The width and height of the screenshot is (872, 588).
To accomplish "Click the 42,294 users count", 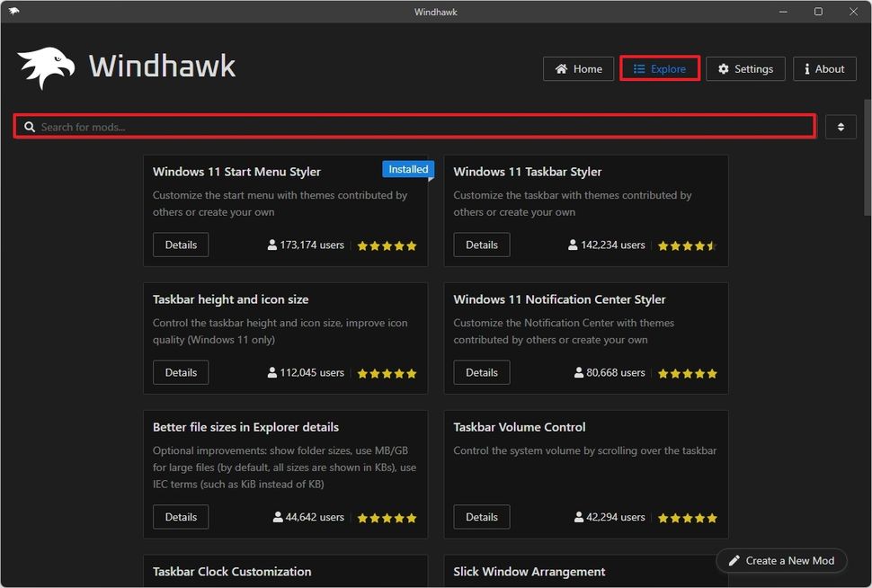I will tap(616, 517).
